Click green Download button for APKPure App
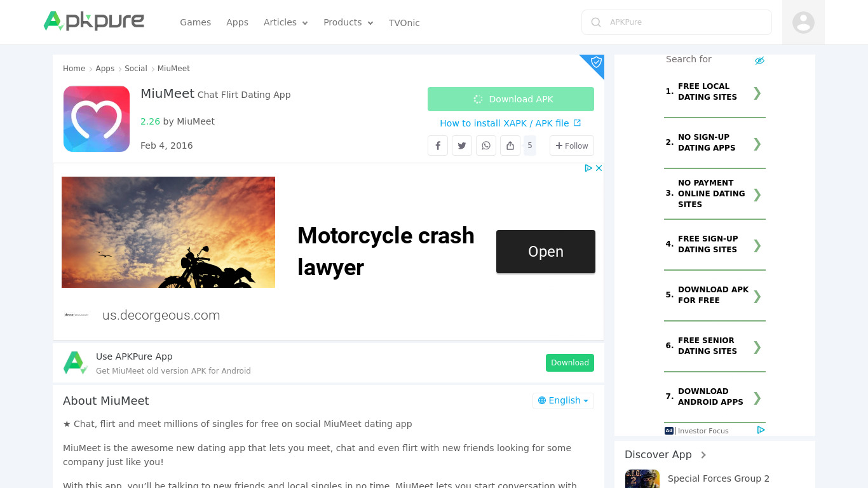This screenshot has height=488, width=868. pos(570,363)
